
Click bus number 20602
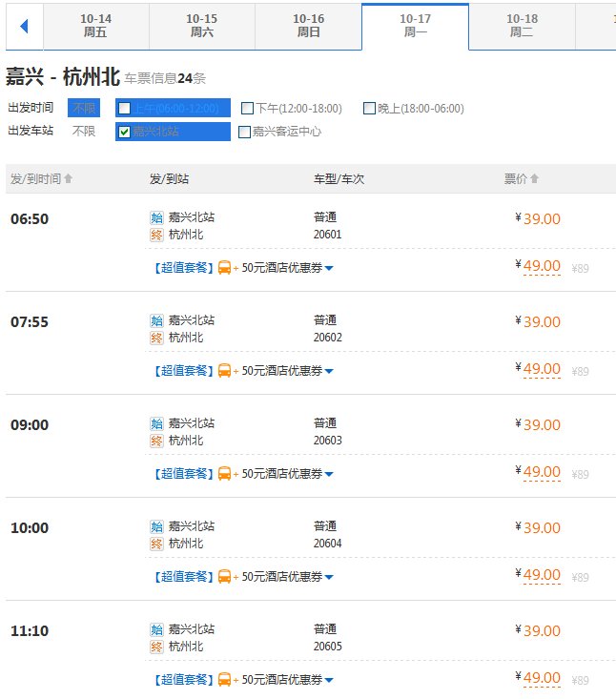tap(328, 338)
